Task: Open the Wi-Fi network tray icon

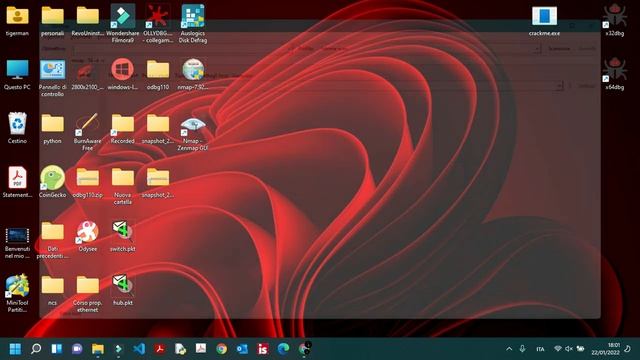Action: point(558,349)
